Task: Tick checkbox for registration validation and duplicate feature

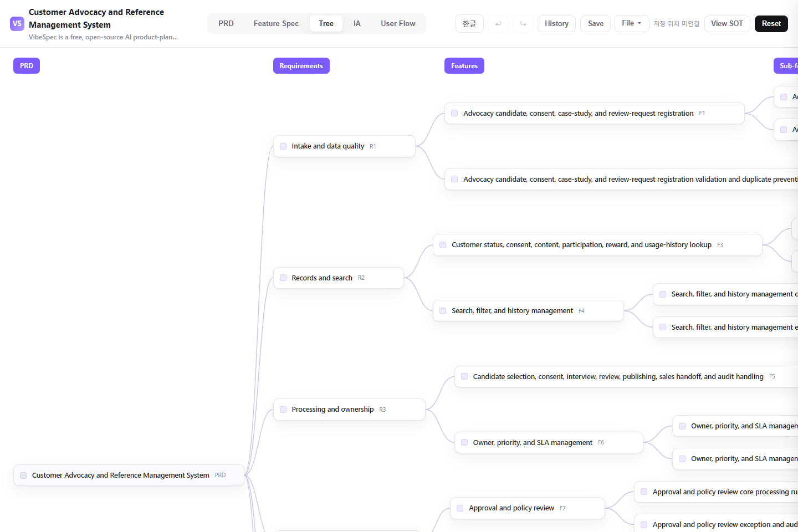Action: 454,180
